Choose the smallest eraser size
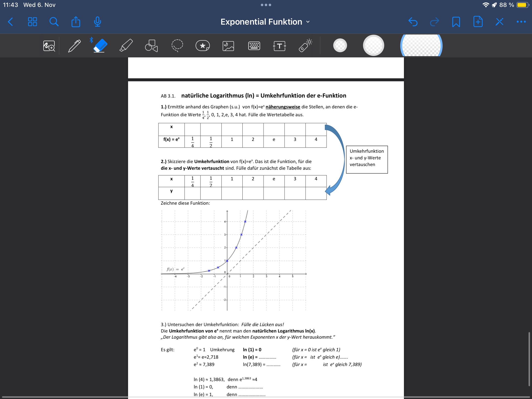This screenshot has height=399, width=532. [340, 46]
